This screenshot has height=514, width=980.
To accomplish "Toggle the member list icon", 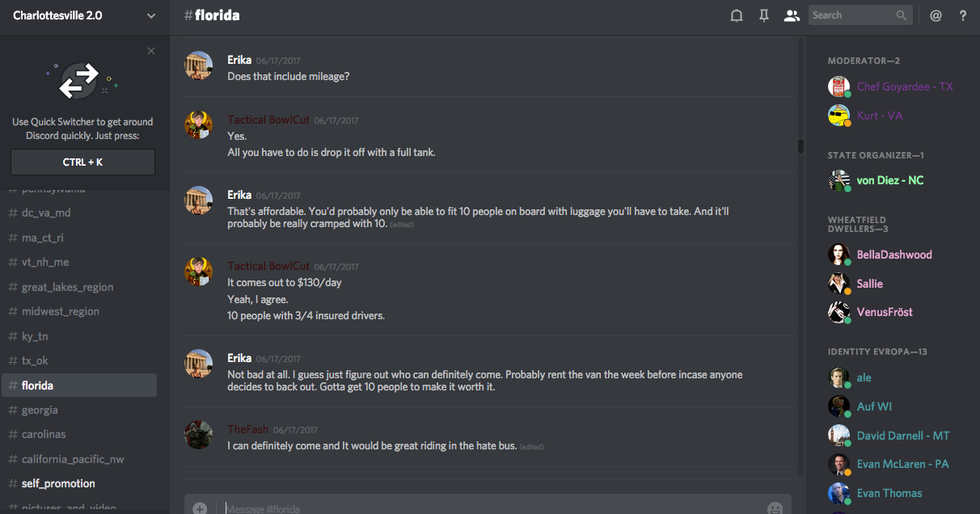I will pos(792,15).
